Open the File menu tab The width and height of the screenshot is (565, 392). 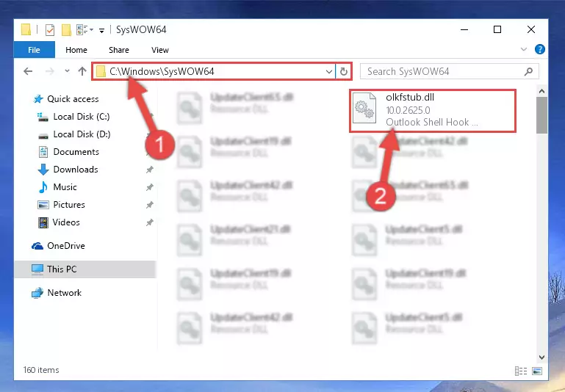tap(35, 50)
